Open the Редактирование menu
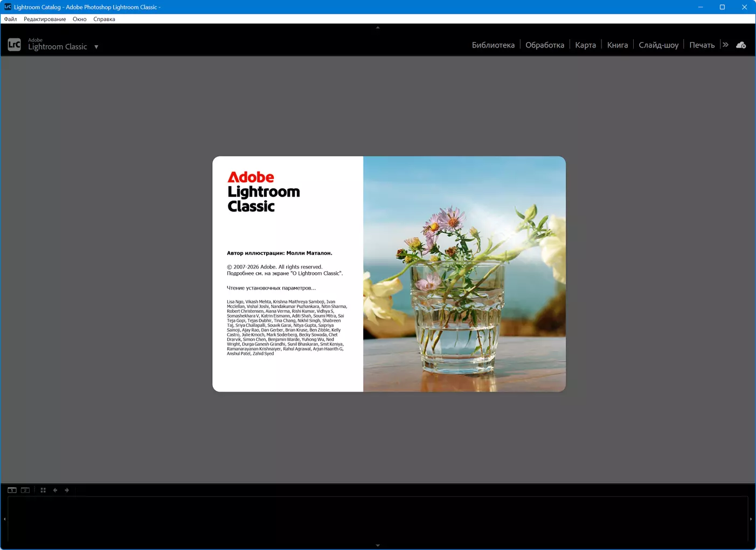756x550 pixels. point(45,19)
